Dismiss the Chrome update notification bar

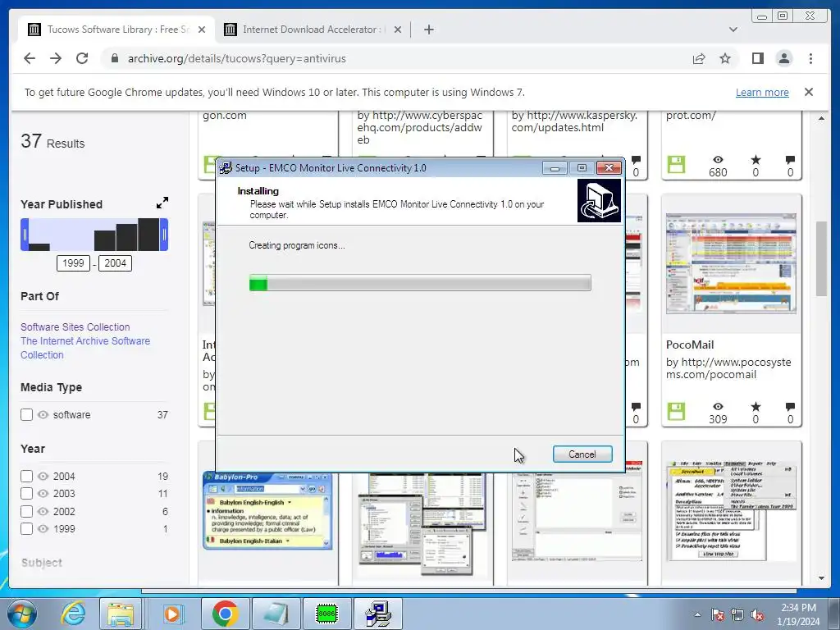point(809,92)
